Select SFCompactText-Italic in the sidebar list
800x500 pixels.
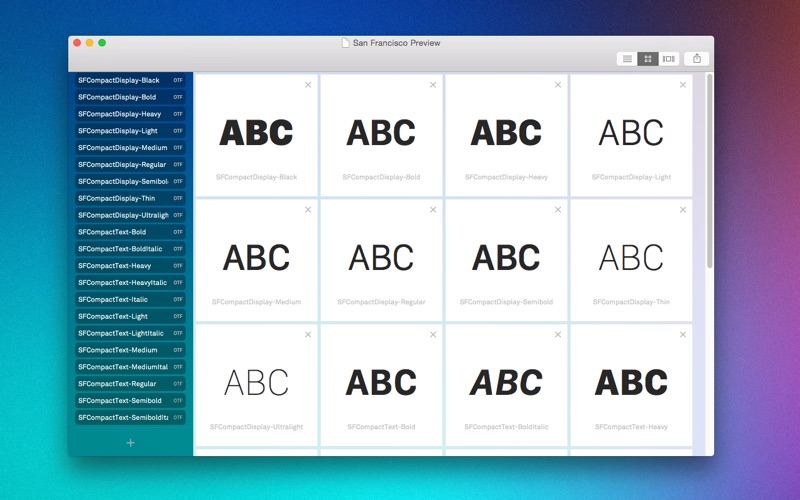tap(130, 299)
